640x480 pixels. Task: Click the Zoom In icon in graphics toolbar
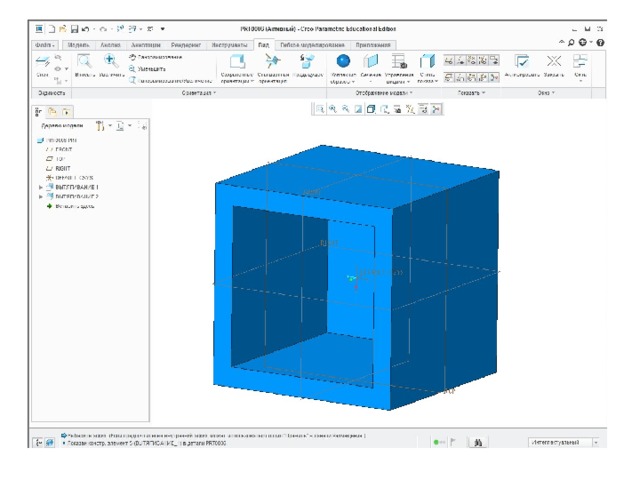coord(333,109)
